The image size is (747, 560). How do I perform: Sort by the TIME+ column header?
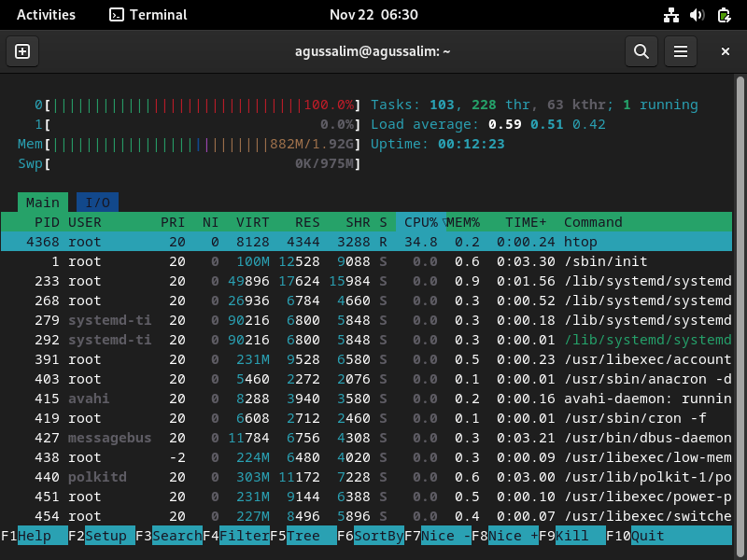[526, 222]
